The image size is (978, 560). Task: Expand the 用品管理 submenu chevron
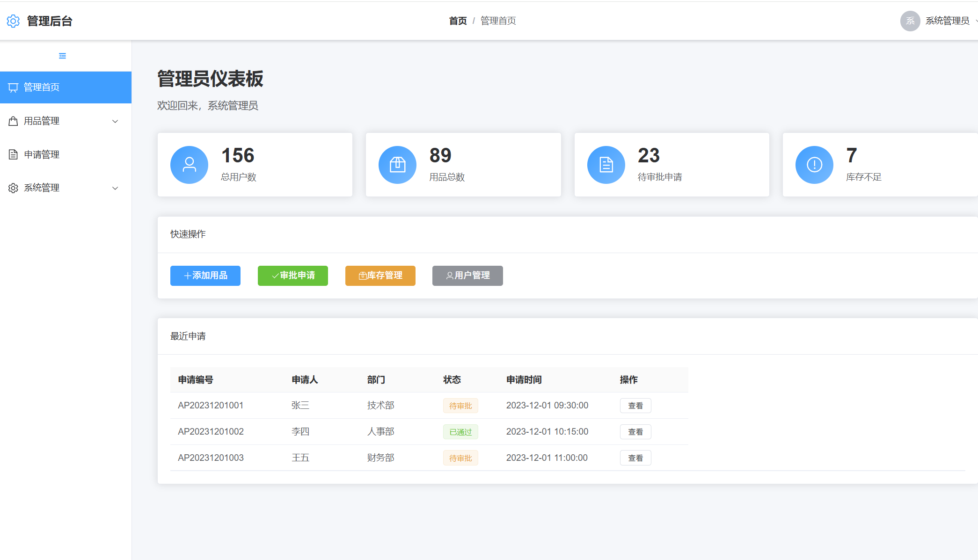(x=115, y=121)
